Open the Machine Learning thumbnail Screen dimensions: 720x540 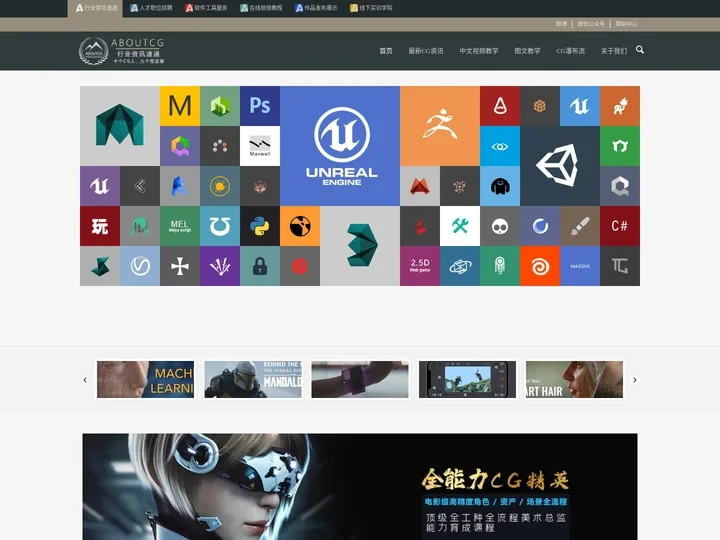146,379
